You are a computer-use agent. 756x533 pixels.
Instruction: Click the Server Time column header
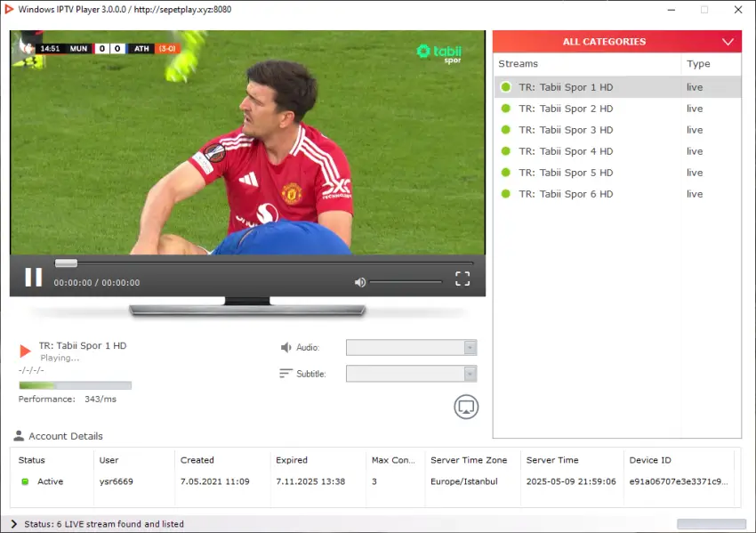click(552, 460)
